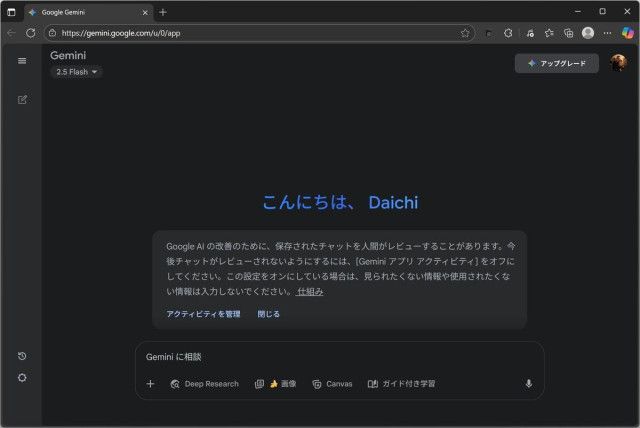Click the browser back arrow
The height and width of the screenshot is (428, 640).
pyautogui.click(x=11, y=33)
